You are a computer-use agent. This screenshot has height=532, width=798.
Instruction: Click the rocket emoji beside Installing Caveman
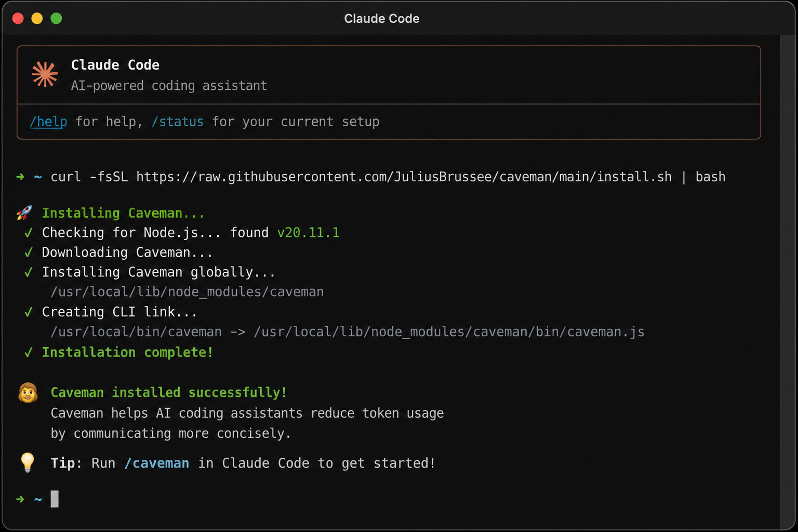pyautogui.click(x=24, y=212)
